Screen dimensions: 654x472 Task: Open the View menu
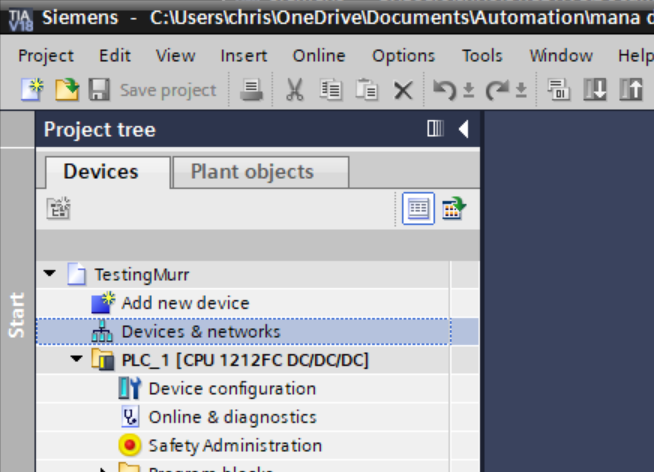[175, 55]
